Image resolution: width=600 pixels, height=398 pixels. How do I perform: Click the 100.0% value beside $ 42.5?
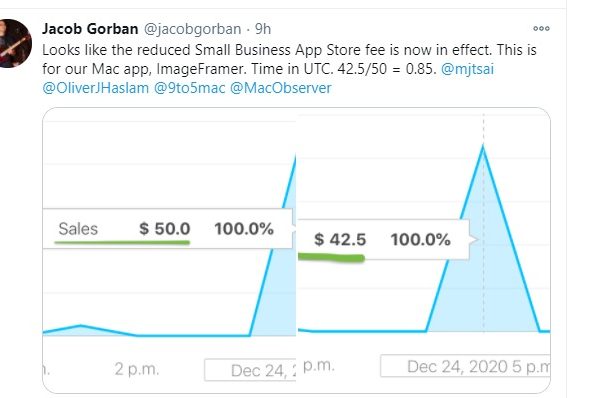click(420, 240)
